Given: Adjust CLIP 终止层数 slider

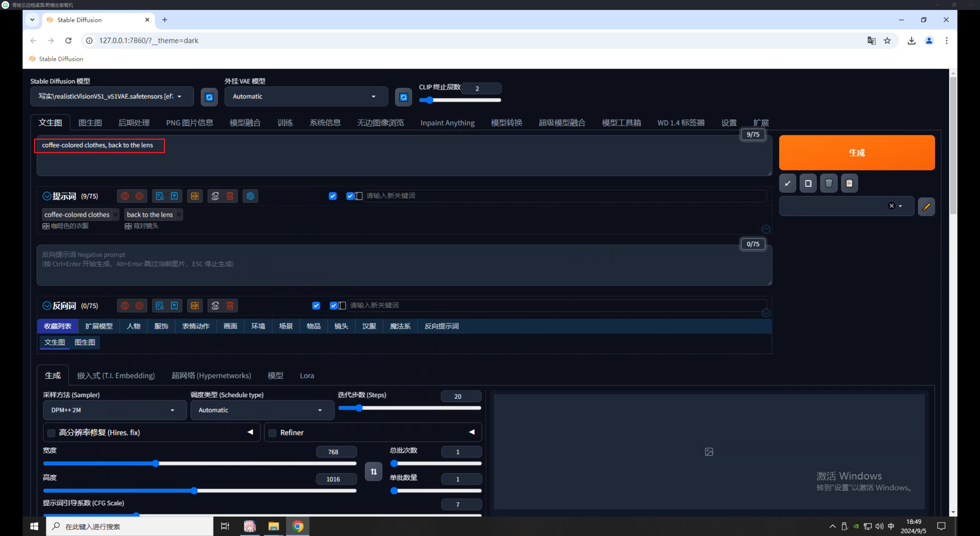Looking at the screenshot, I should click(460, 100).
